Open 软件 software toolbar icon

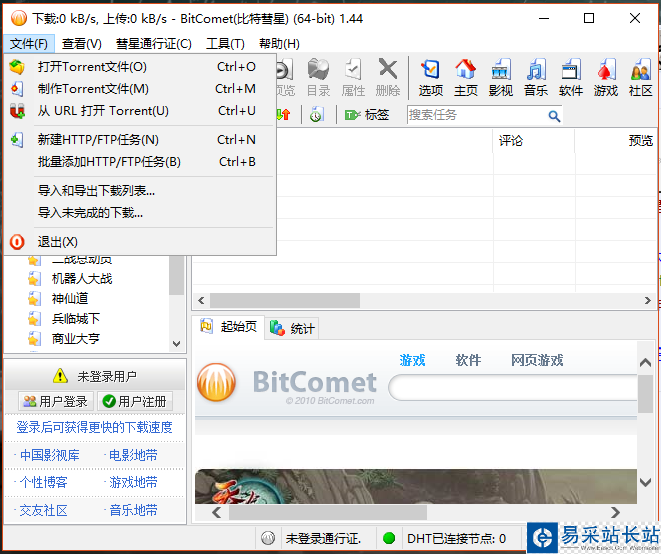click(x=570, y=77)
